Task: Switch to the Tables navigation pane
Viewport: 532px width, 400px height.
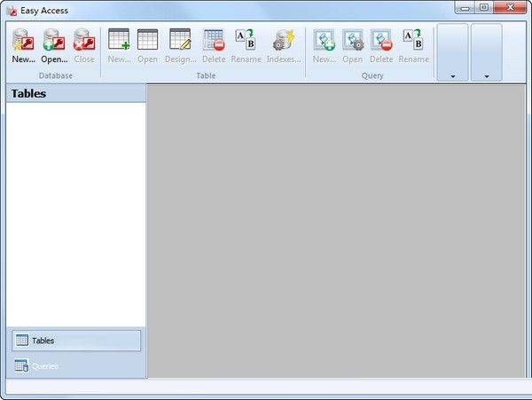Action: 75,341
